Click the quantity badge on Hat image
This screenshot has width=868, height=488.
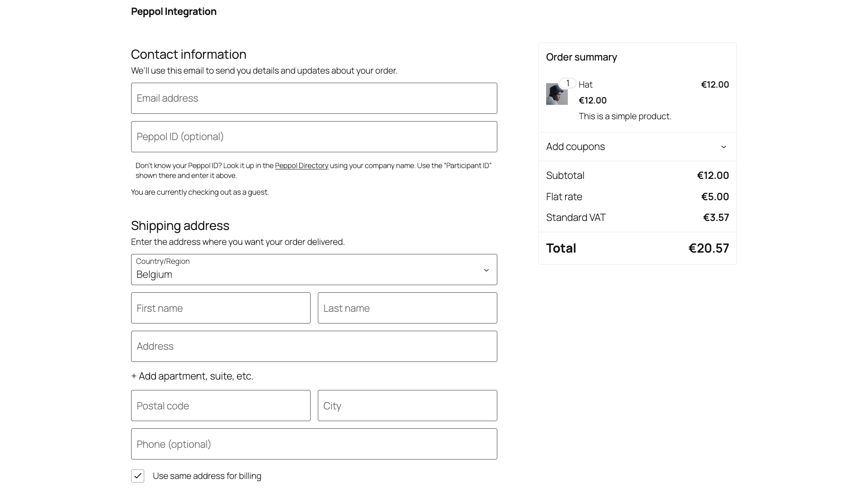(x=567, y=83)
